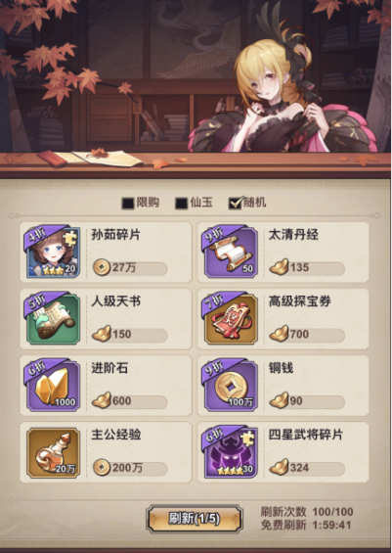The image size is (392, 553).
Task: Purchase 太清丹经 via the 135 price
Action: tap(307, 268)
